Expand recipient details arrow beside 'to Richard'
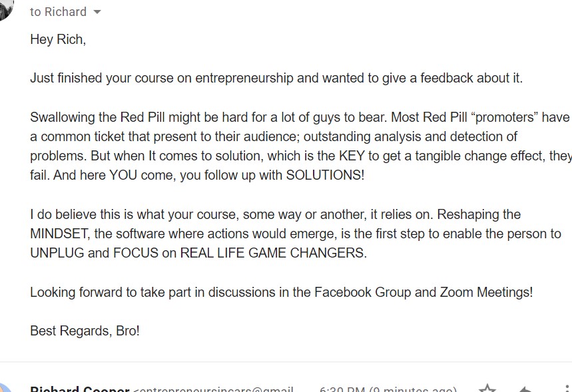Viewport: 572px width, 392px height. 97,12
